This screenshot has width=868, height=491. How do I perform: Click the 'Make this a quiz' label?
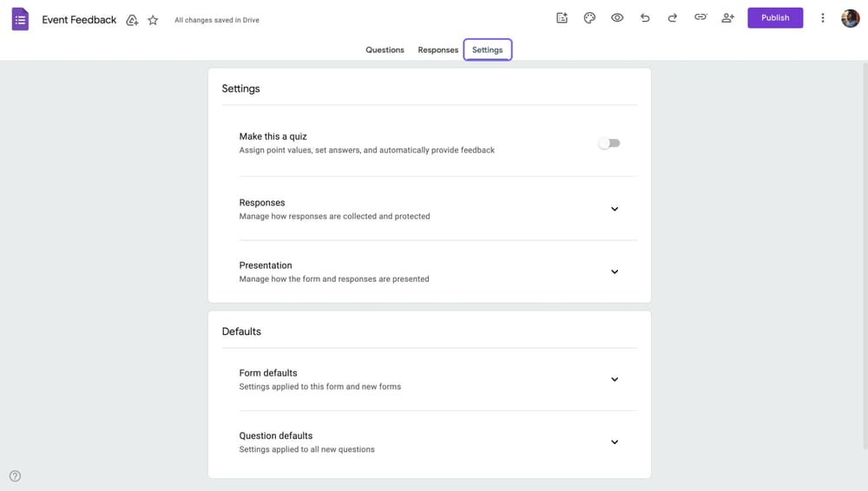click(273, 136)
